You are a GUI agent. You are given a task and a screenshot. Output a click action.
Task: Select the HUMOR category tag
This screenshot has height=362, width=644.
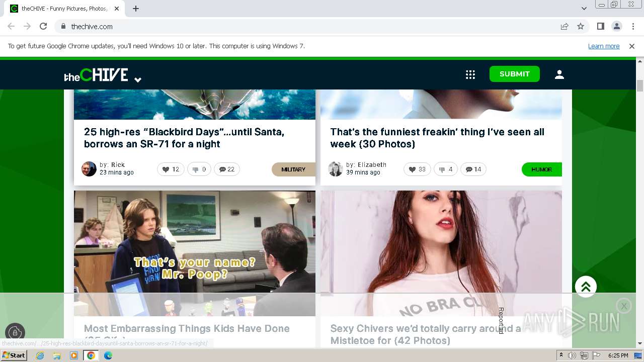[542, 169]
